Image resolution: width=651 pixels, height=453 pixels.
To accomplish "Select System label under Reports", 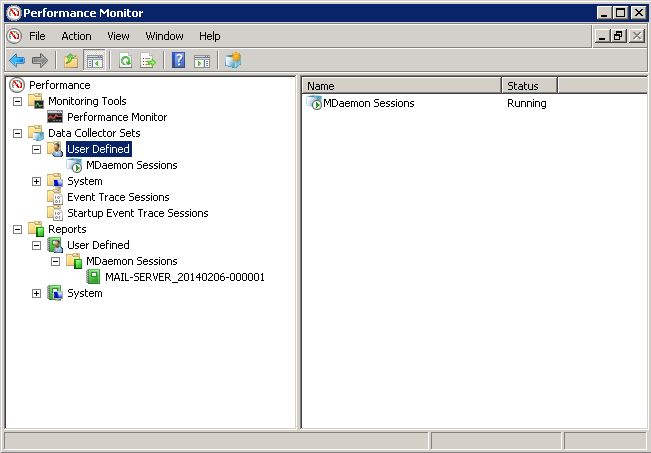I will (x=85, y=293).
